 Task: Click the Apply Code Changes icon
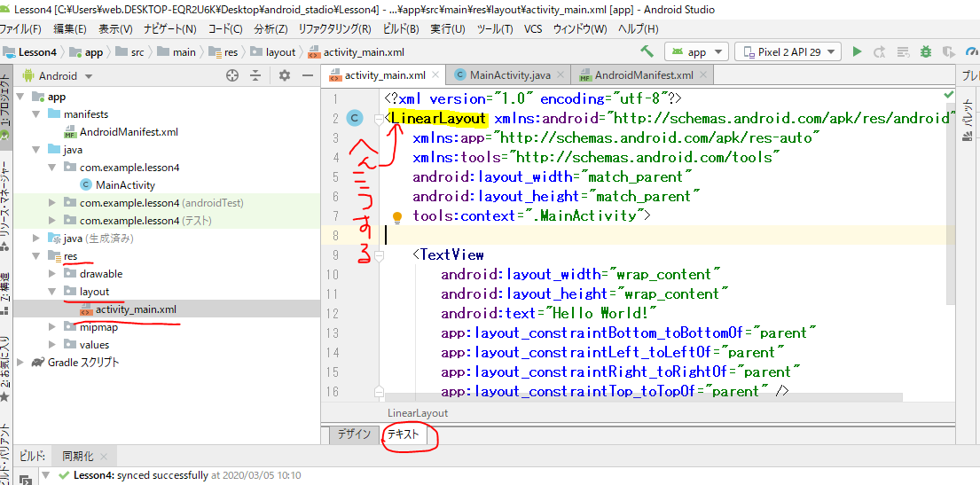click(x=903, y=52)
